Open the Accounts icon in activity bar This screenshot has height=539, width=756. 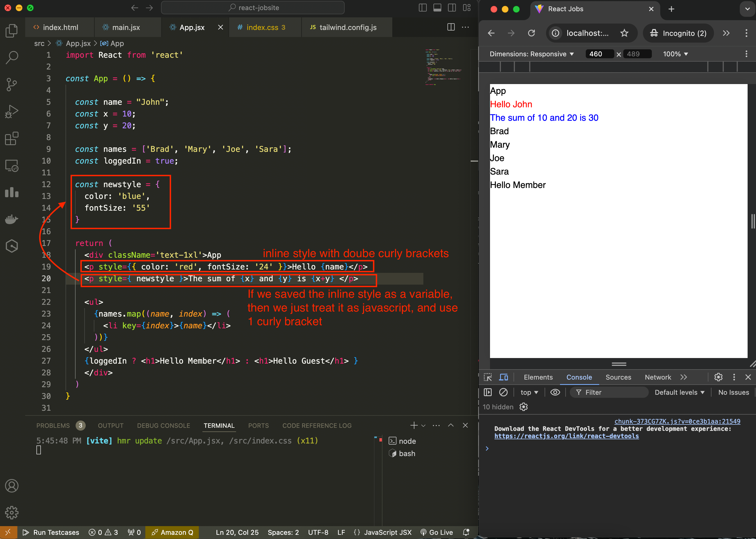pos(11,486)
